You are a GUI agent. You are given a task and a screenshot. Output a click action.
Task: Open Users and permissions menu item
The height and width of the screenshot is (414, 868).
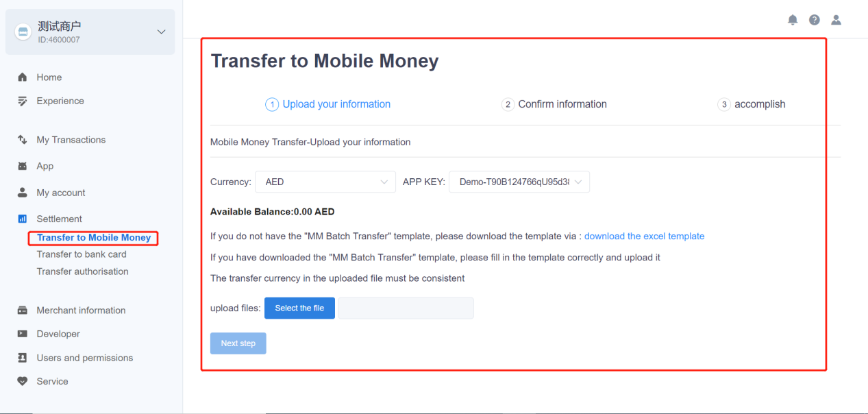(x=85, y=358)
